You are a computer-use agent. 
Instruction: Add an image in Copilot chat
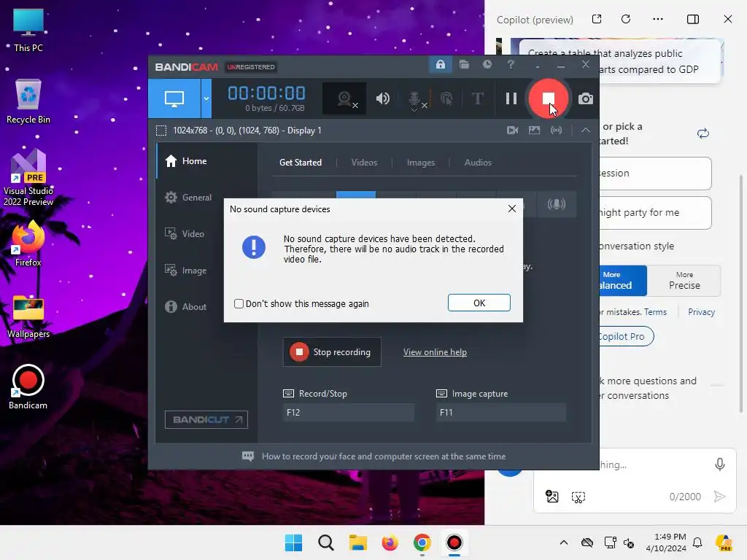(x=551, y=497)
